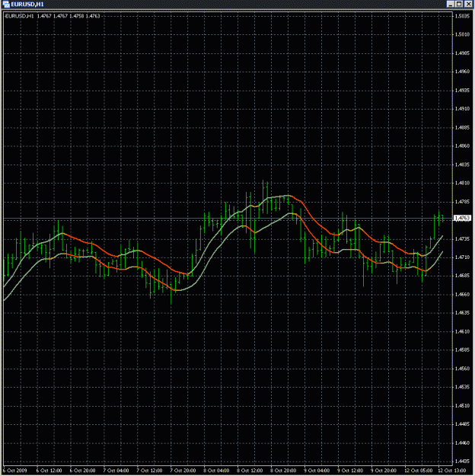
Task: Click the 9 Oct 04:00 time label
Action: (x=317, y=471)
